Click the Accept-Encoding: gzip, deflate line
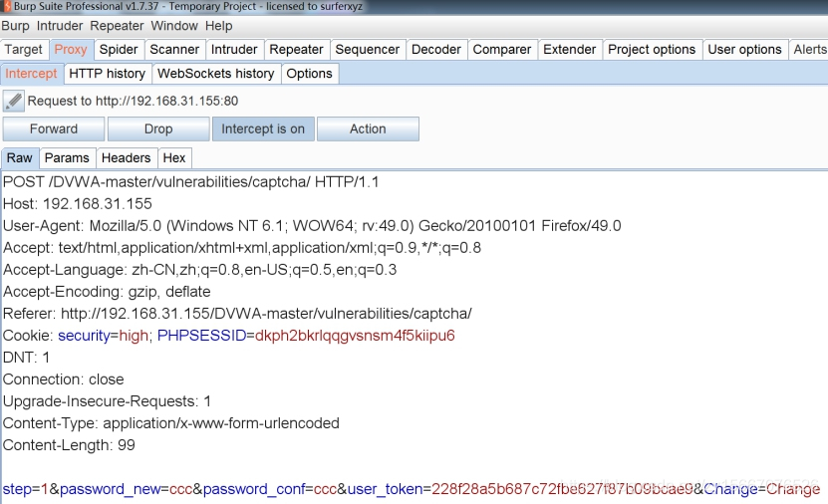 point(107,292)
